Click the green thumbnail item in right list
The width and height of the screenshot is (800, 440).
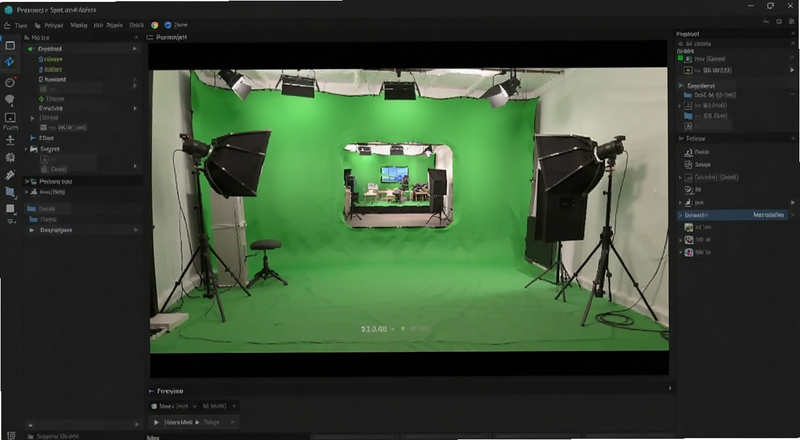tap(689, 228)
